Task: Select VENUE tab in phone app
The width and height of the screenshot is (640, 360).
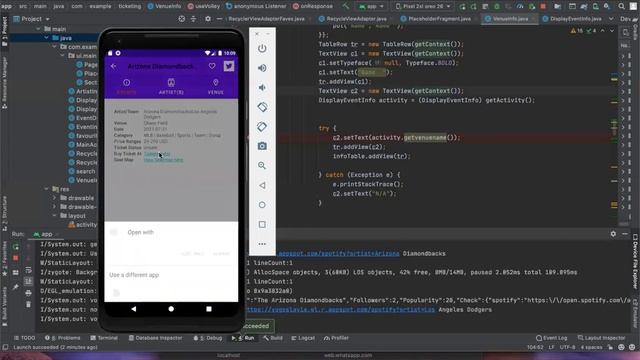Action: (216, 87)
